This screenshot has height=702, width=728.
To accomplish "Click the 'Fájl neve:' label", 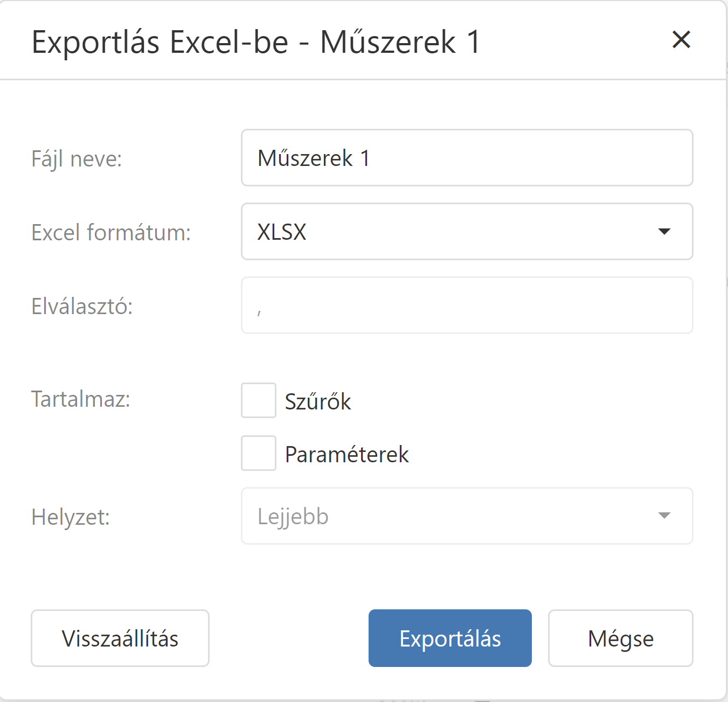I will pos(77,159).
